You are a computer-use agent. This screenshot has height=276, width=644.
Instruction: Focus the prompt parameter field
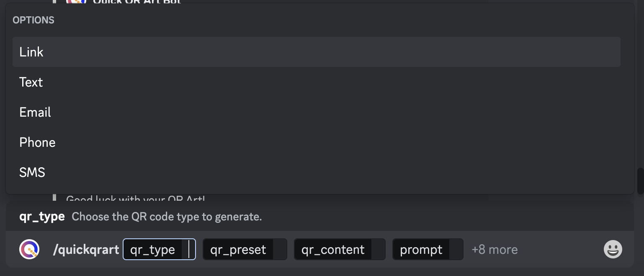click(x=427, y=250)
